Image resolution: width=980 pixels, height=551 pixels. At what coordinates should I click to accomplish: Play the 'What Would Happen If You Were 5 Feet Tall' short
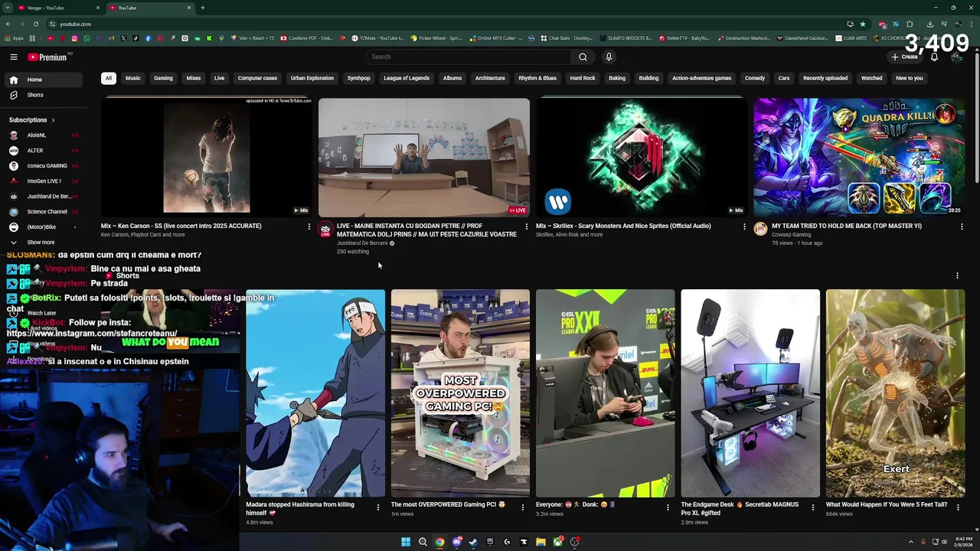point(895,393)
